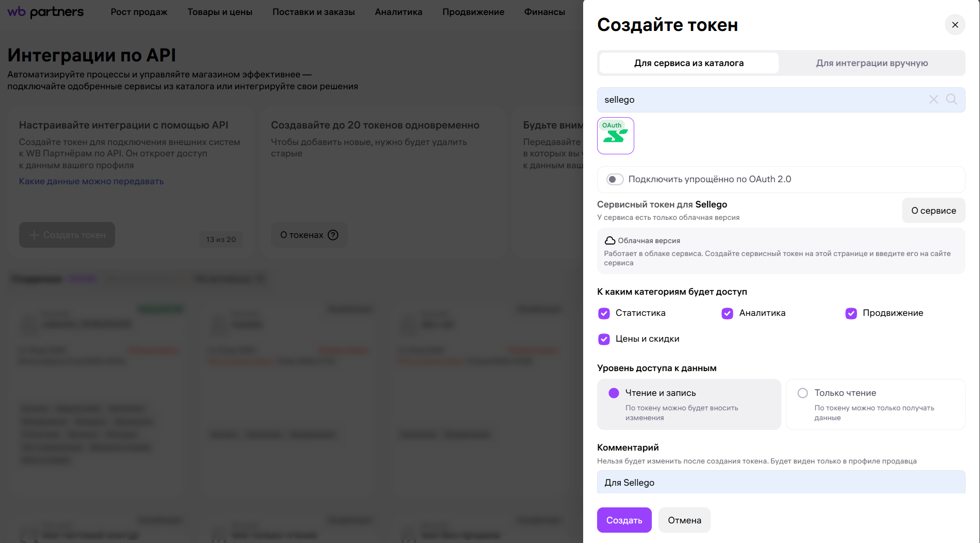The width and height of the screenshot is (980, 543).
Task: Click the Sellego OAuth service logo
Action: pos(615,136)
